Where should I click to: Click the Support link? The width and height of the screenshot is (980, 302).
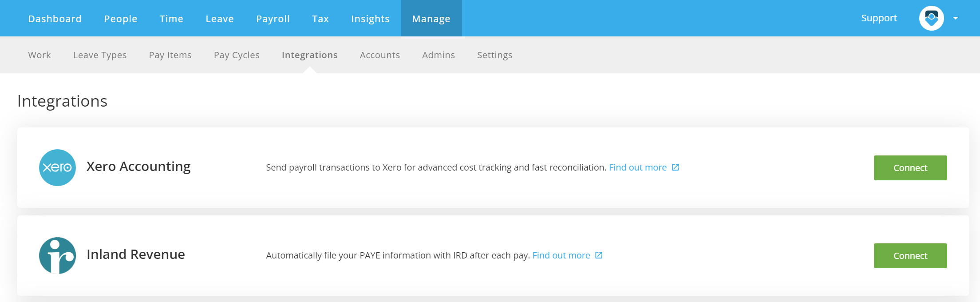879,18
